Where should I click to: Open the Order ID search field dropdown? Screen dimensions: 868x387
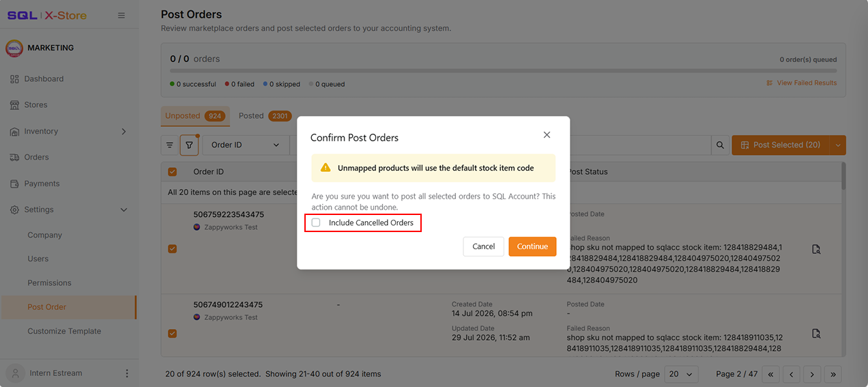click(x=246, y=145)
